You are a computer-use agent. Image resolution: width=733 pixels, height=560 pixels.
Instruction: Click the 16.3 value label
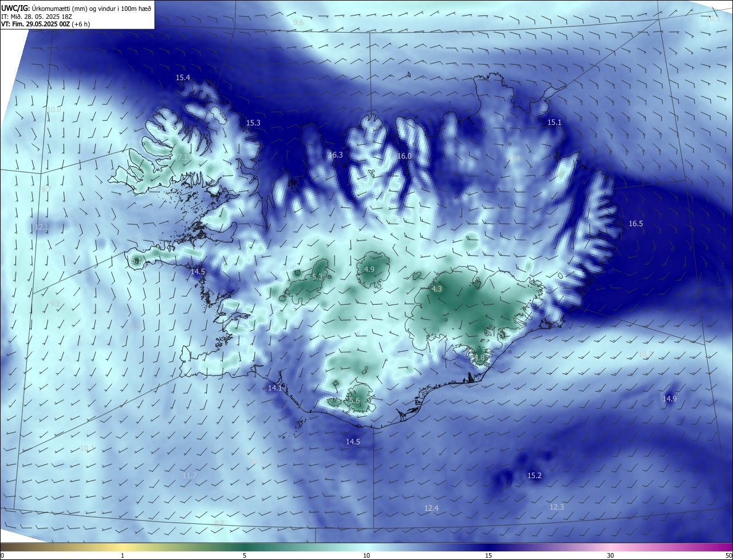point(336,155)
